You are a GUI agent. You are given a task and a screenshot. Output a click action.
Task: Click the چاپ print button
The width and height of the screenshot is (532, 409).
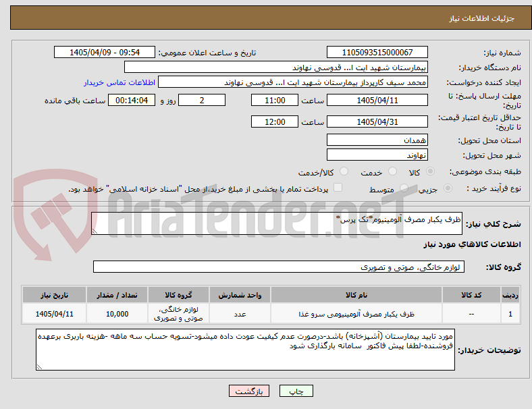tap(296, 391)
